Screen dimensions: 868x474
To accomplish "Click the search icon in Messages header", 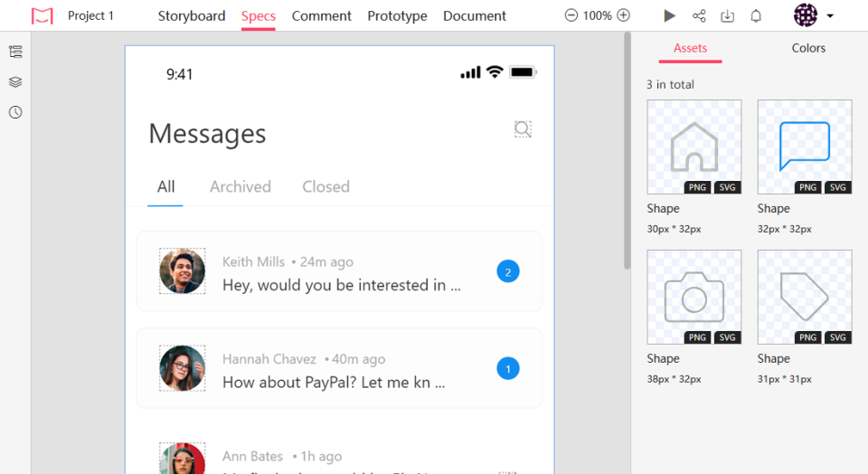I will pyautogui.click(x=523, y=129).
